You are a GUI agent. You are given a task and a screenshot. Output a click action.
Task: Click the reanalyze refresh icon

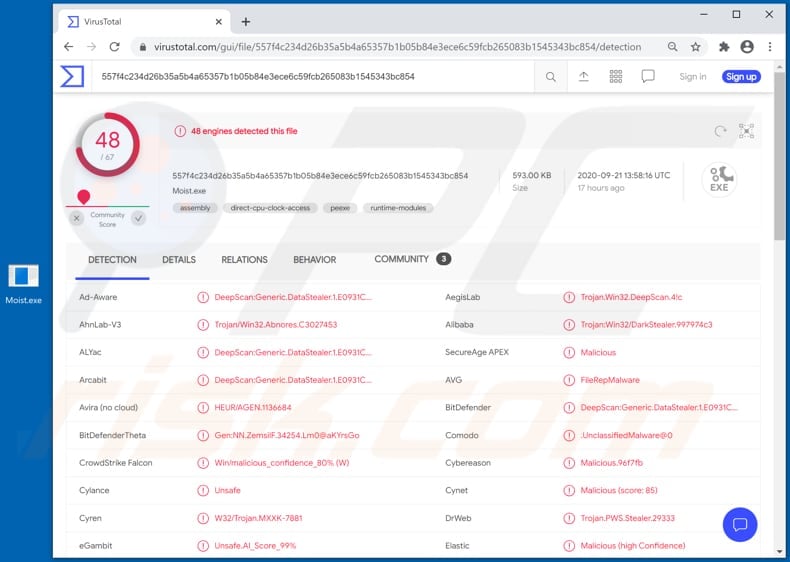tap(720, 131)
